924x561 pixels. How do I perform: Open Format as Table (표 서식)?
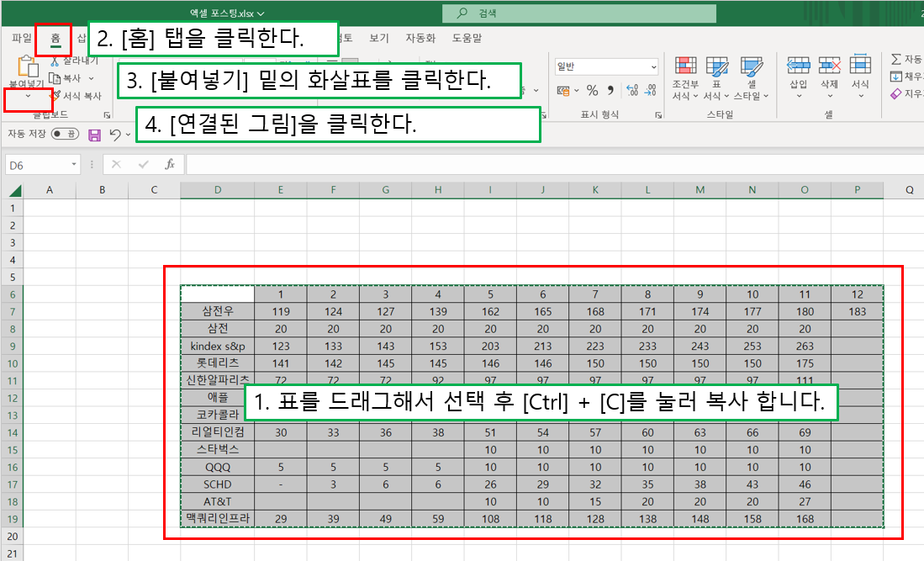click(716, 79)
